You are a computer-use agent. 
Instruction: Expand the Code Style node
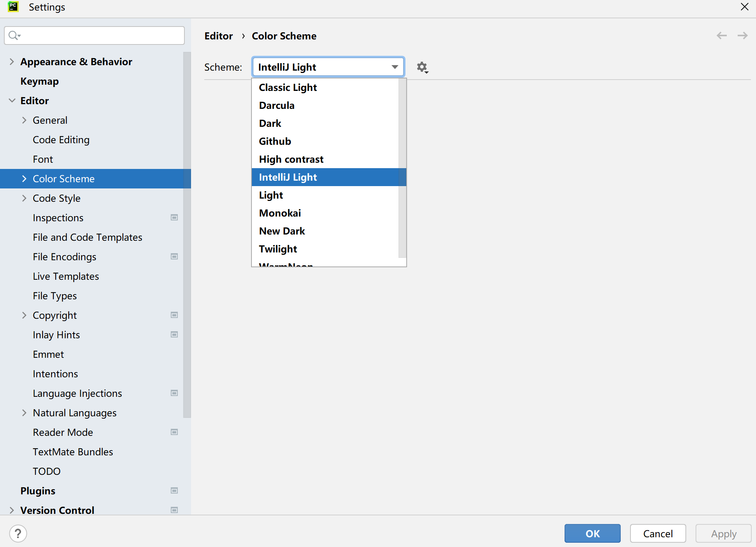[x=24, y=198]
